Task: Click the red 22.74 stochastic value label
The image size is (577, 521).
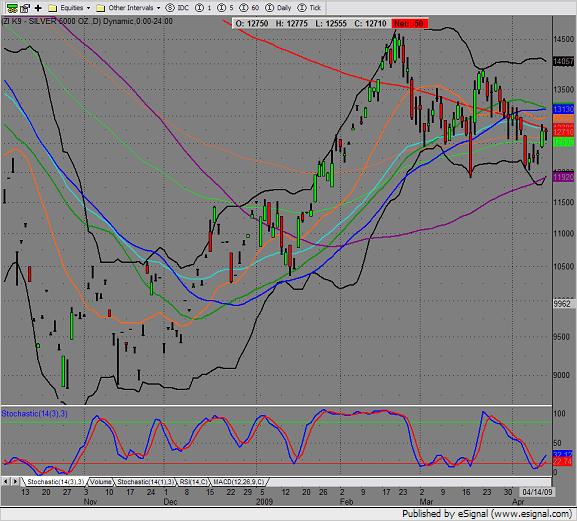Action: 563,461
